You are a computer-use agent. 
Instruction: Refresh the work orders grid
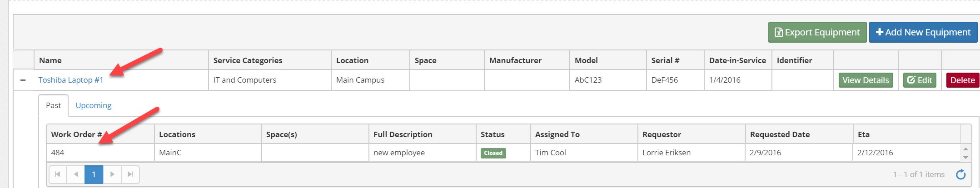click(961, 174)
